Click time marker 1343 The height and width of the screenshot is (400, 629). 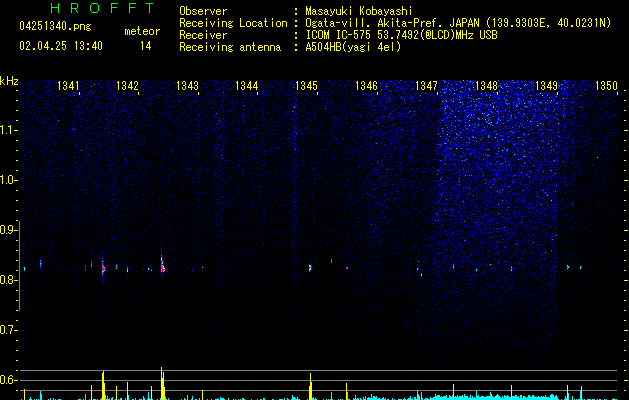[187, 86]
